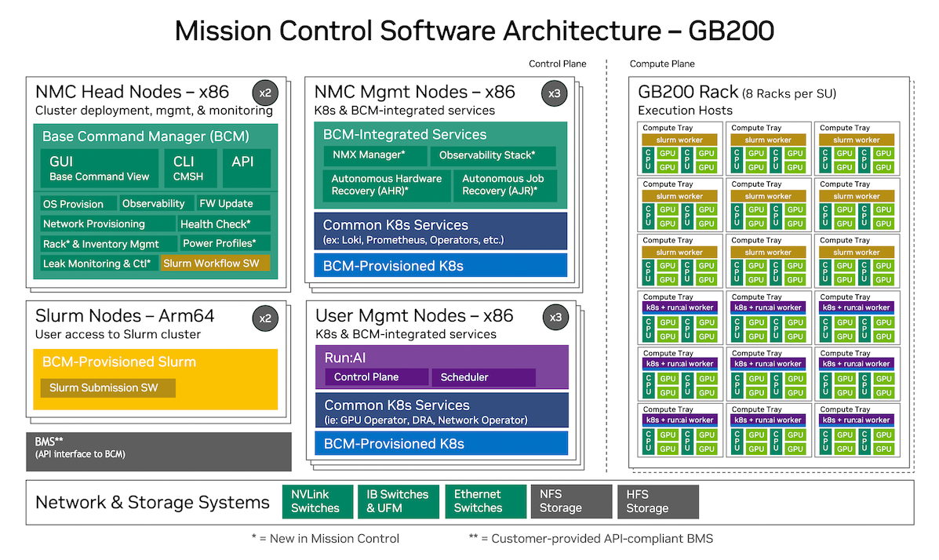The image size is (939, 560).
Task: Click the x2 badge on NMC Head Nodes
Action: (264, 93)
